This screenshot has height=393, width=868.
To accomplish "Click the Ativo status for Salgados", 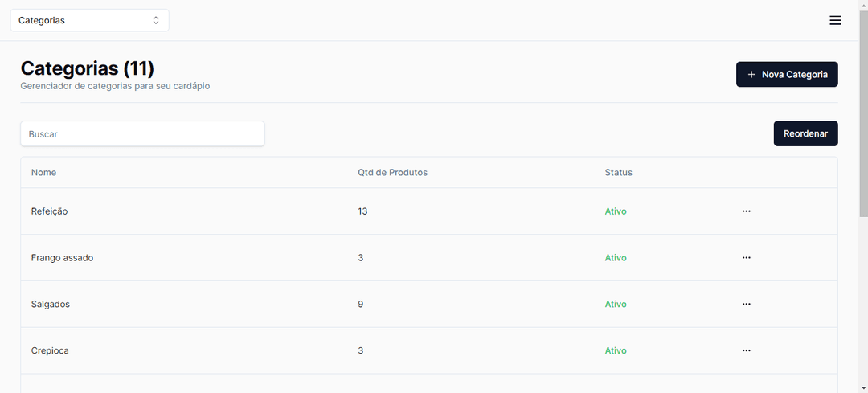I will click(x=616, y=305).
